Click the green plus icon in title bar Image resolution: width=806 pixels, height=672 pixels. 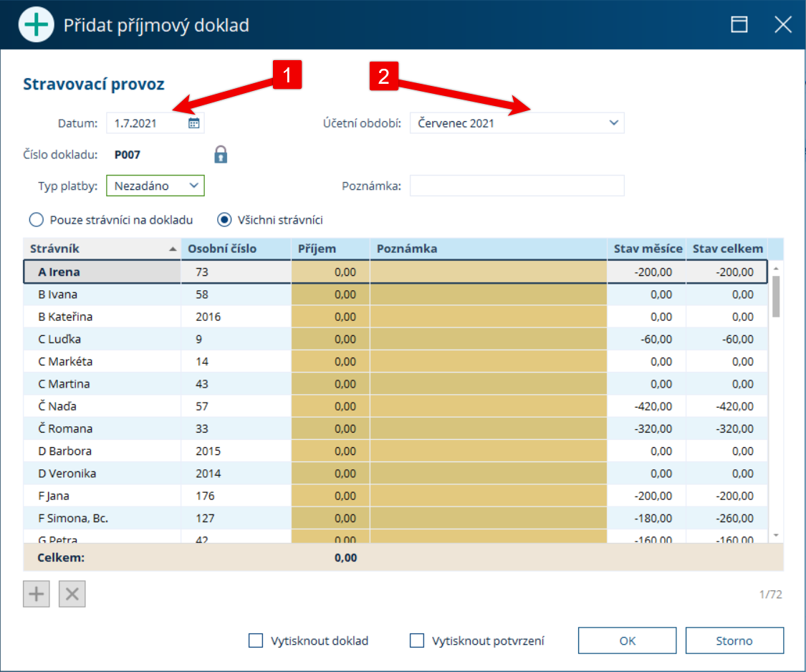(36, 24)
